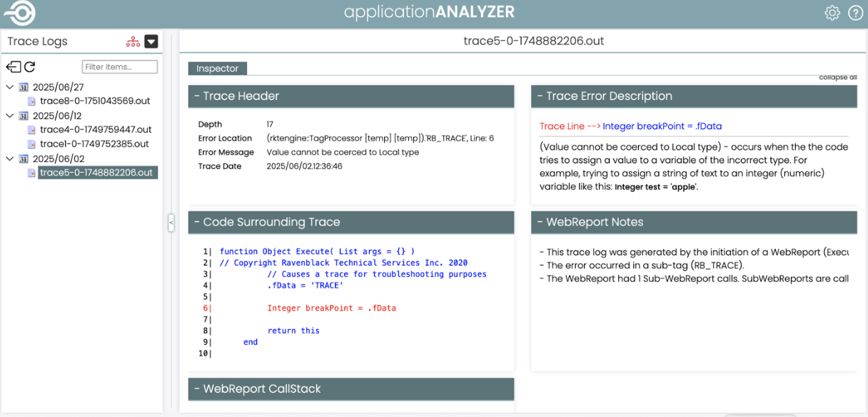This screenshot has width=868, height=417.
Task: Click file icon next to trace4-0-1749759447.out
Action: click(x=31, y=130)
